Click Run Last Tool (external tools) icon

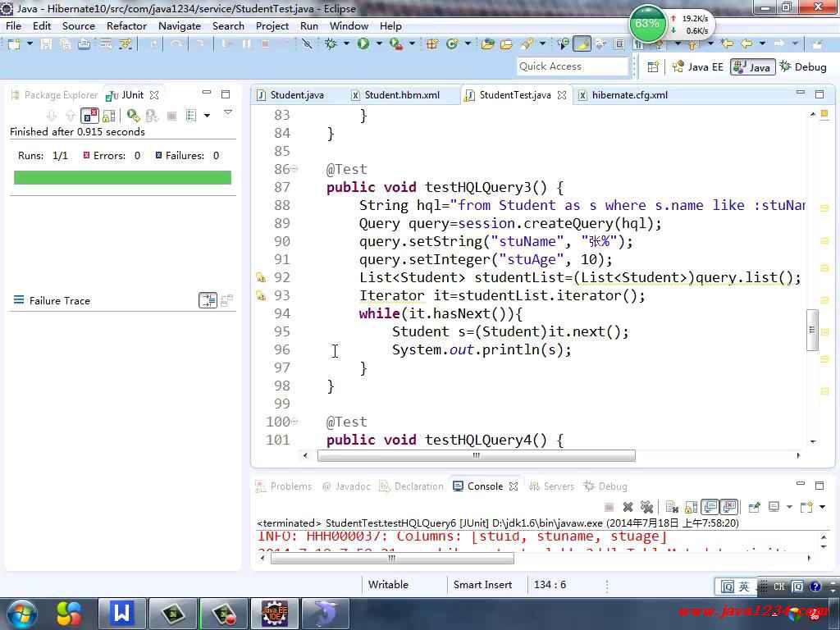tap(396, 44)
